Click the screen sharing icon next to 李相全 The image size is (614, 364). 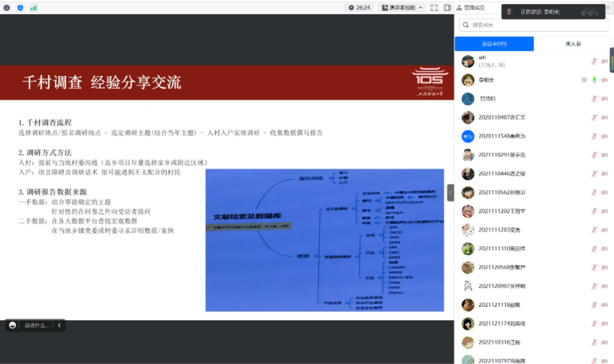[584, 80]
